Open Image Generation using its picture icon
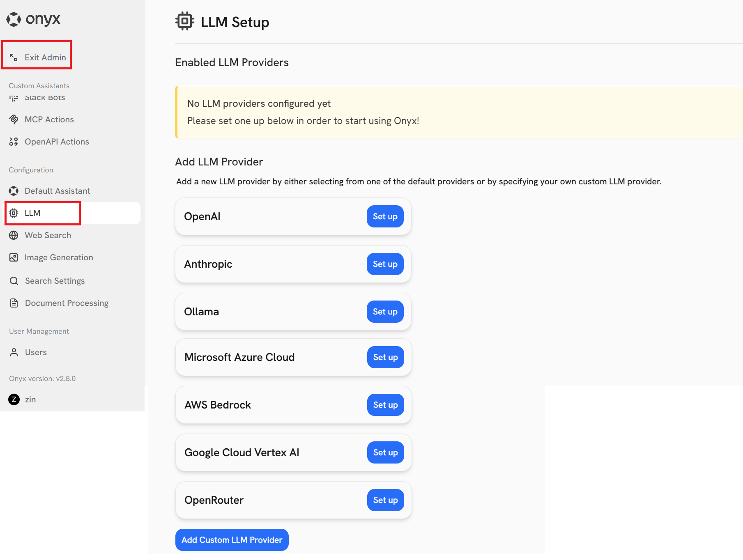The image size is (743, 560). [14, 257]
